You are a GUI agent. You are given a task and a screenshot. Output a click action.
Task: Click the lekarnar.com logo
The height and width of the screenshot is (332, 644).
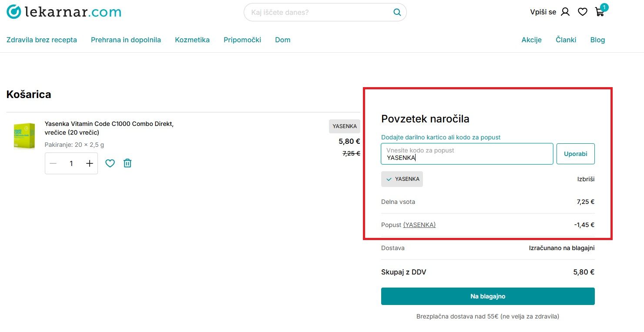tap(64, 12)
